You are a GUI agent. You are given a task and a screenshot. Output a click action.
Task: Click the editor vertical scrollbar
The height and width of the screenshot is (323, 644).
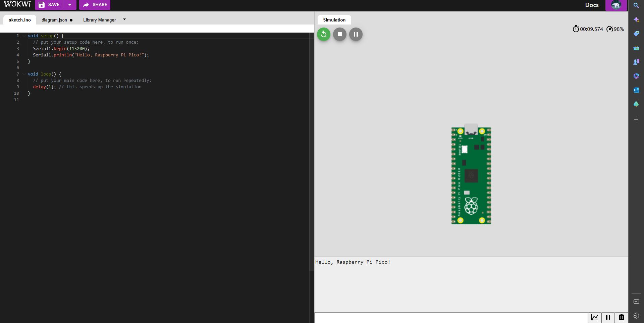point(311,152)
